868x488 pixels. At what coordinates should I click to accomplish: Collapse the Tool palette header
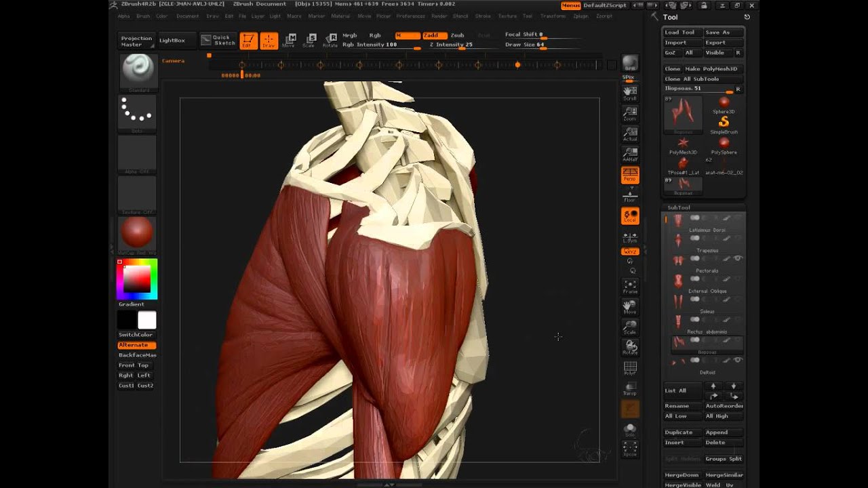[x=670, y=18]
